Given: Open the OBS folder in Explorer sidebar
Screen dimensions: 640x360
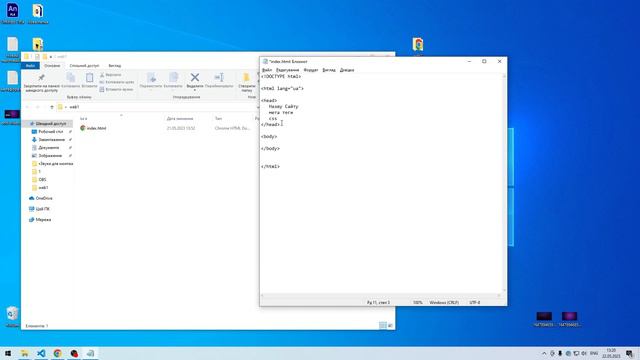Looking at the screenshot, I should [x=42, y=180].
